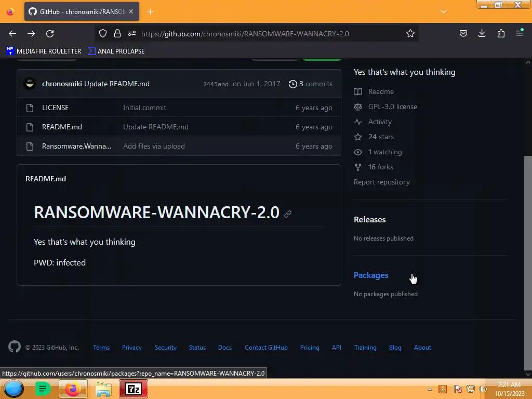Open the About footer link

coord(422,348)
